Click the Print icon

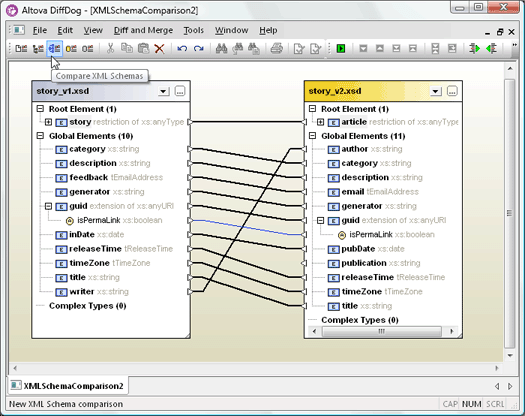[x=277, y=49]
